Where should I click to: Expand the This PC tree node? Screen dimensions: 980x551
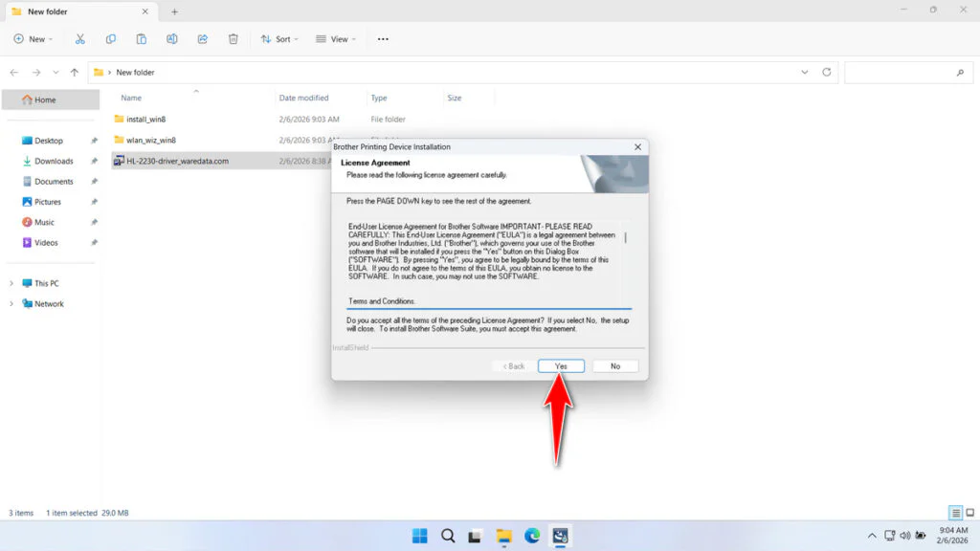11,283
